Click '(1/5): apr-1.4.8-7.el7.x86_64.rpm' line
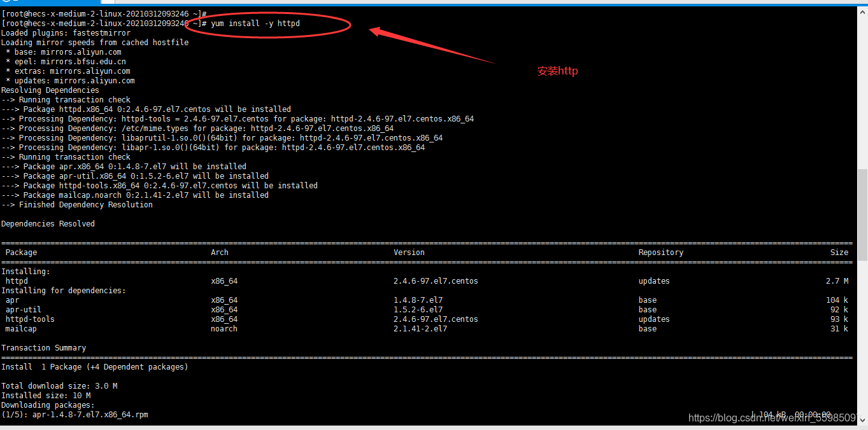 75,415
